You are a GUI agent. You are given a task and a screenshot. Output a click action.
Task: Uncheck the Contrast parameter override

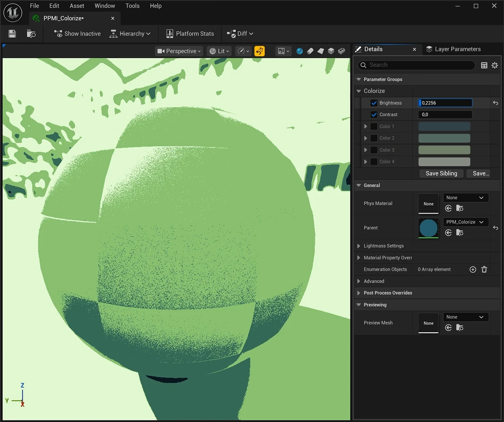coord(374,115)
